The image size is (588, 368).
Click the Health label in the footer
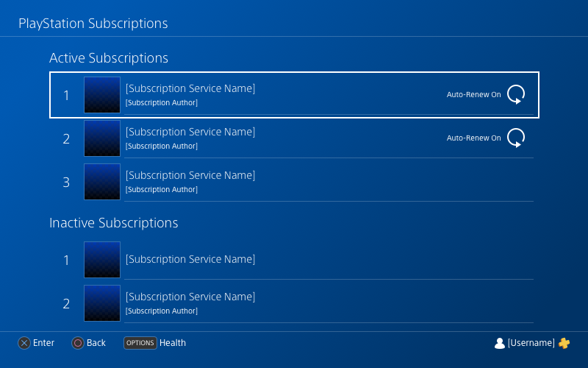(173, 343)
